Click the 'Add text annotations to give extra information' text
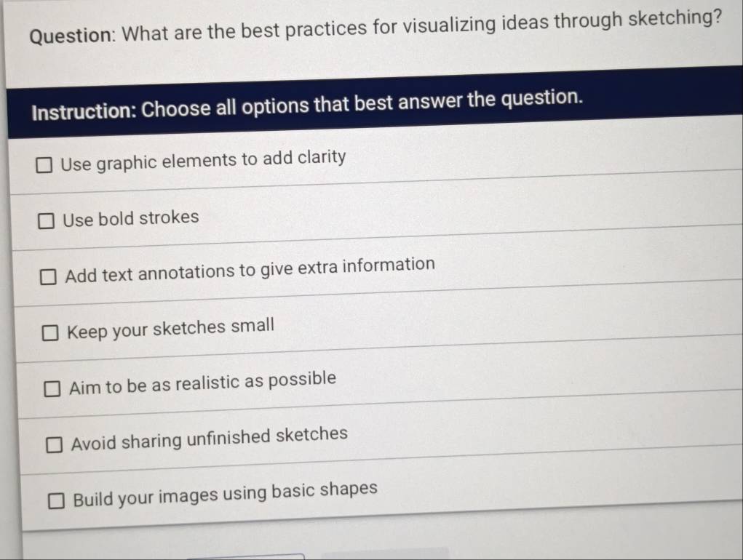The width and height of the screenshot is (743, 560). [250, 269]
